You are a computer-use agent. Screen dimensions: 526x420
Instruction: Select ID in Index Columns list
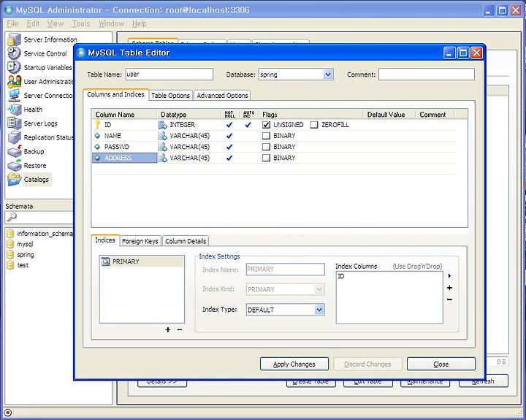point(341,276)
